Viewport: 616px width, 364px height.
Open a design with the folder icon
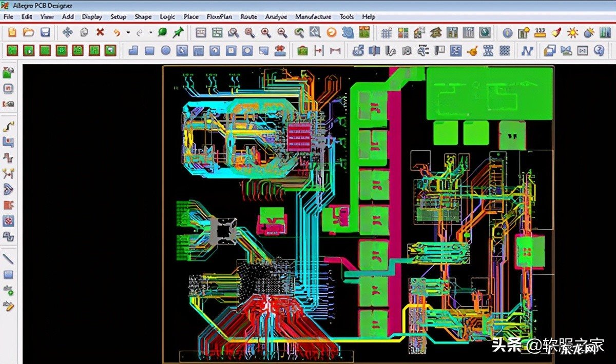pyautogui.click(x=29, y=32)
